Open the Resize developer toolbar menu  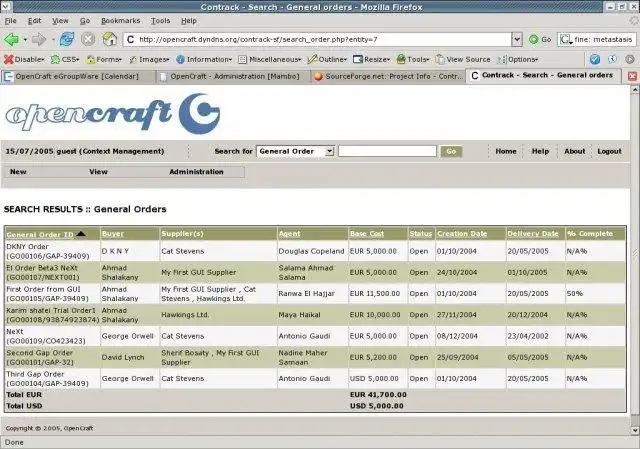point(371,60)
